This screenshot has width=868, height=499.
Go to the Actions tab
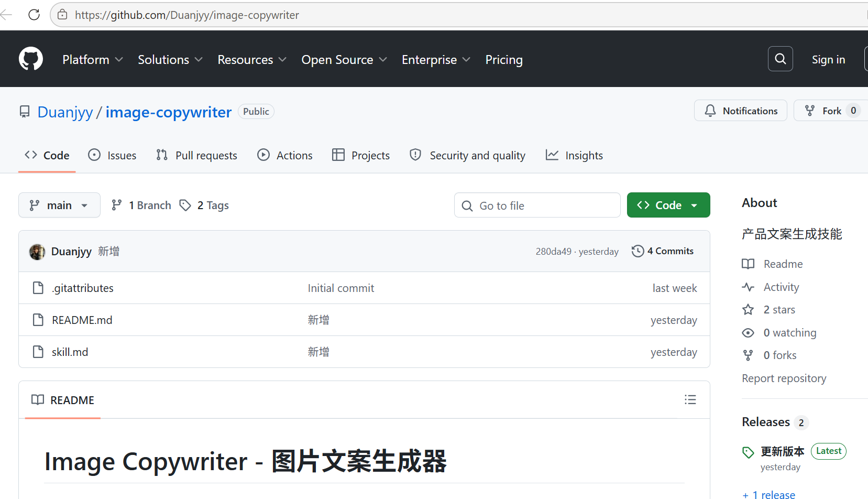click(284, 155)
